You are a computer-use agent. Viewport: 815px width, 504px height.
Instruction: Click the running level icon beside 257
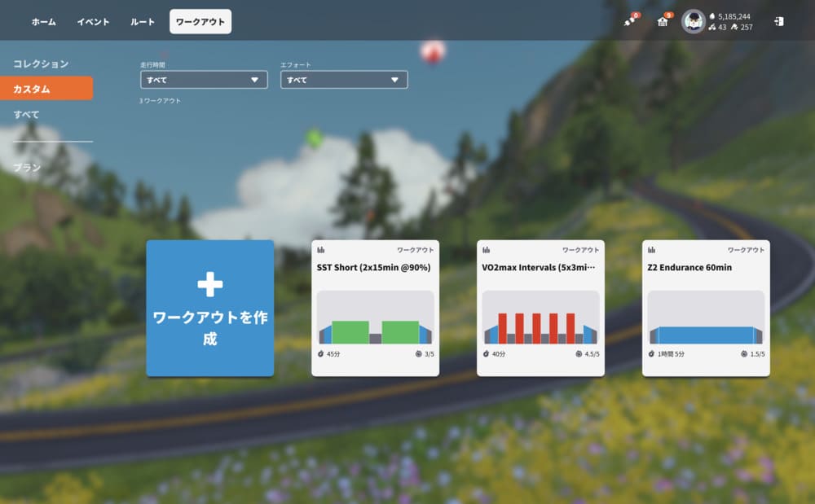[x=734, y=27]
